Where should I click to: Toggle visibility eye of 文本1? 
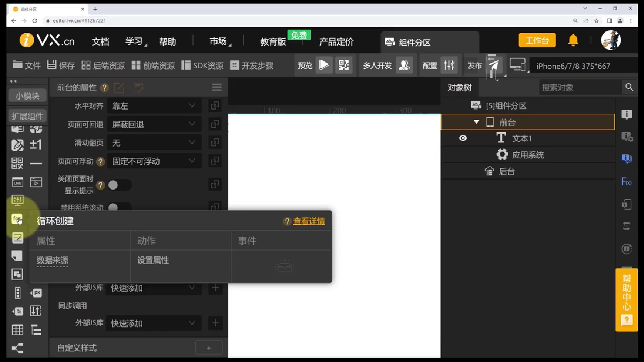(x=463, y=138)
